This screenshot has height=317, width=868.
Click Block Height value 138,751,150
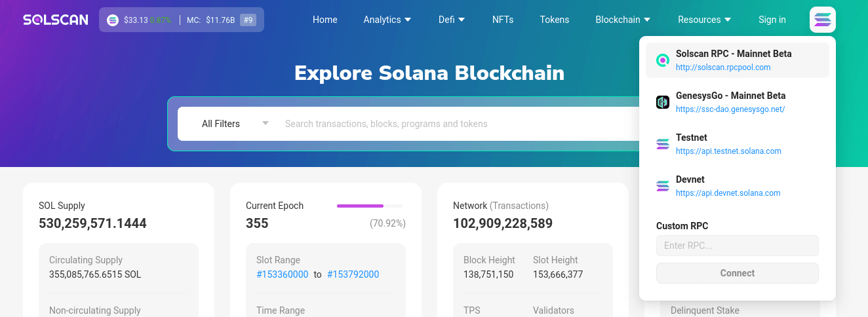[488, 274]
